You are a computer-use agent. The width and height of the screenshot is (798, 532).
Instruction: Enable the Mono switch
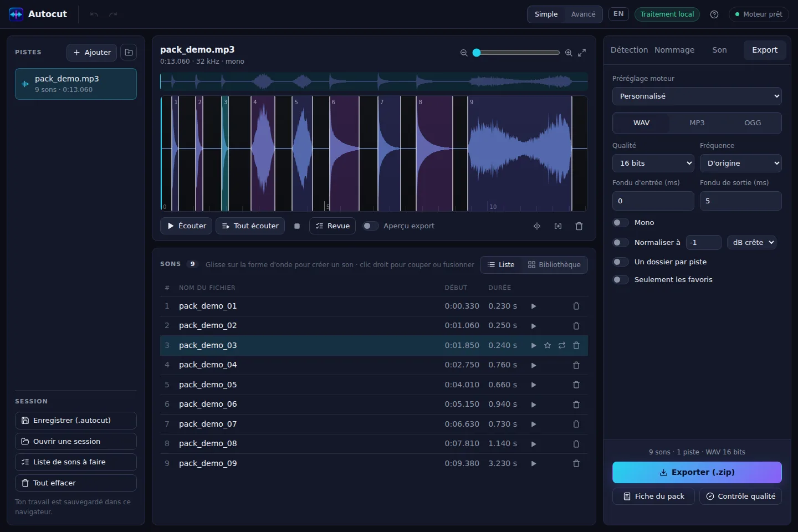(621, 222)
